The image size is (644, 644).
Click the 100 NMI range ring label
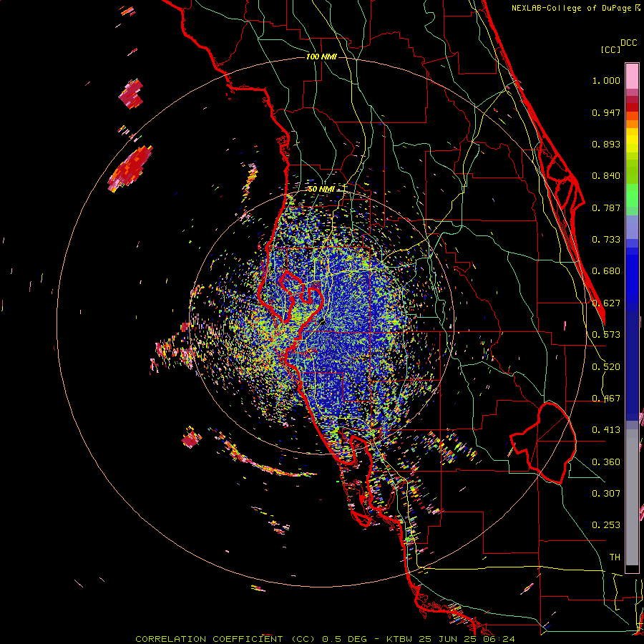tap(321, 57)
